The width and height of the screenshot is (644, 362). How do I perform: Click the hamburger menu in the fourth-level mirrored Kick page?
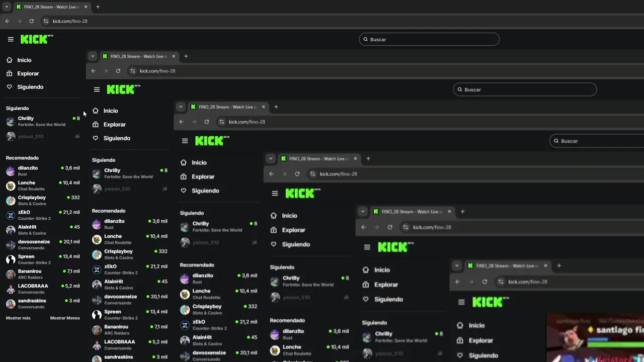pyautogui.click(x=275, y=193)
